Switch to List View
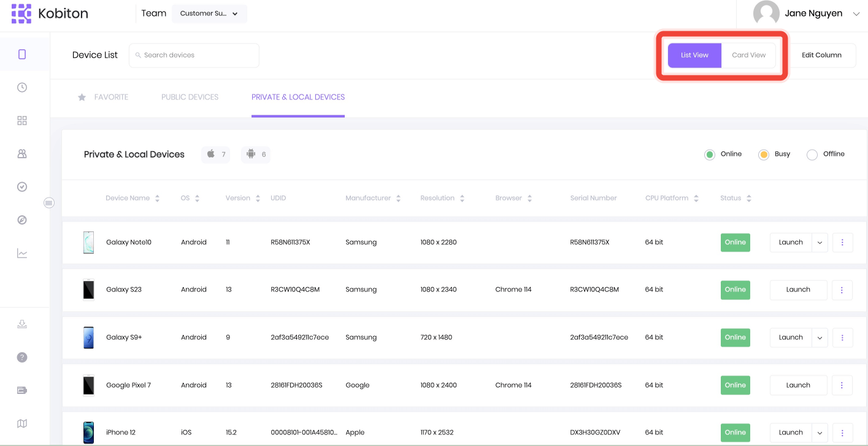The height and width of the screenshot is (446, 868). point(694,55)
